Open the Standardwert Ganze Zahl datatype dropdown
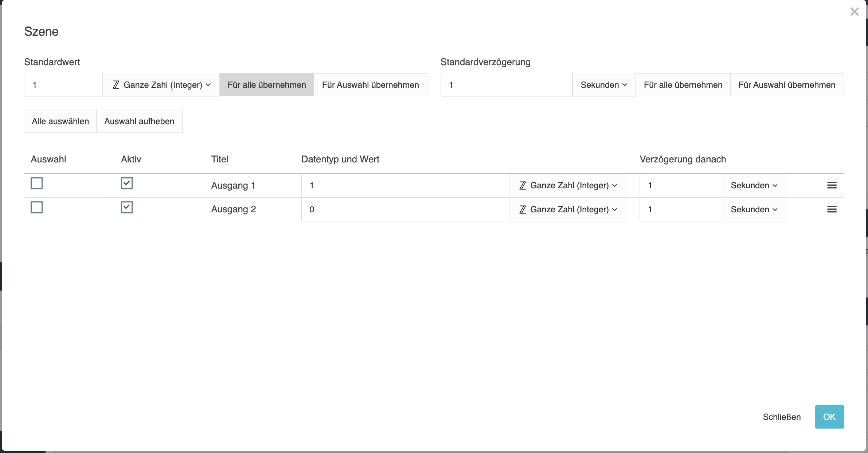Image resolution: width=868 pixels, height=453 pixels. (161, 85)
